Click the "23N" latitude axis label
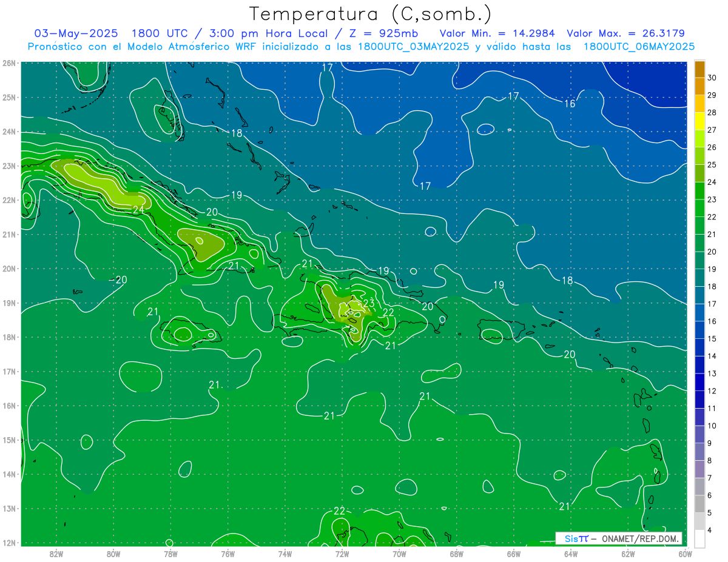The image size is (728, 562). pos(8,166)
